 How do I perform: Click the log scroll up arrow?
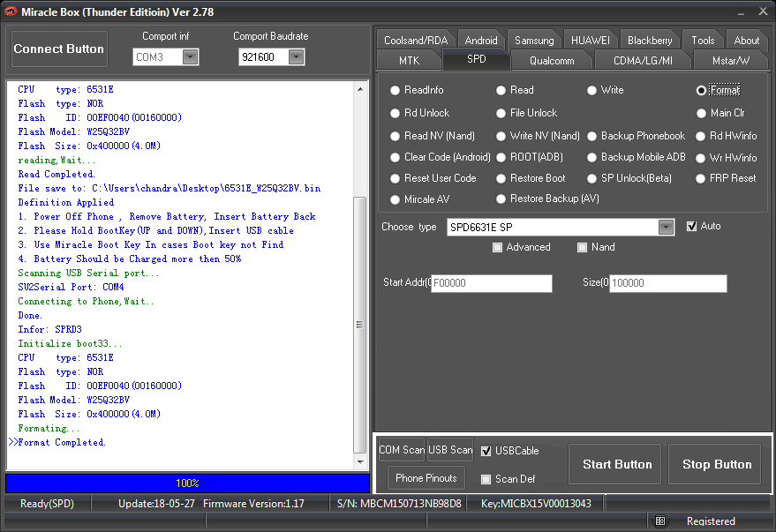360,89
